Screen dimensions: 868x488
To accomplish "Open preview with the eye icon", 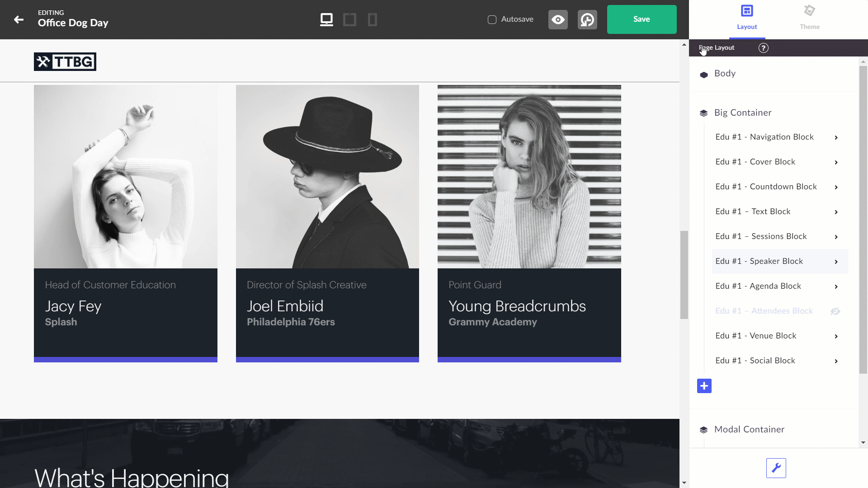I will pos(558,19).
